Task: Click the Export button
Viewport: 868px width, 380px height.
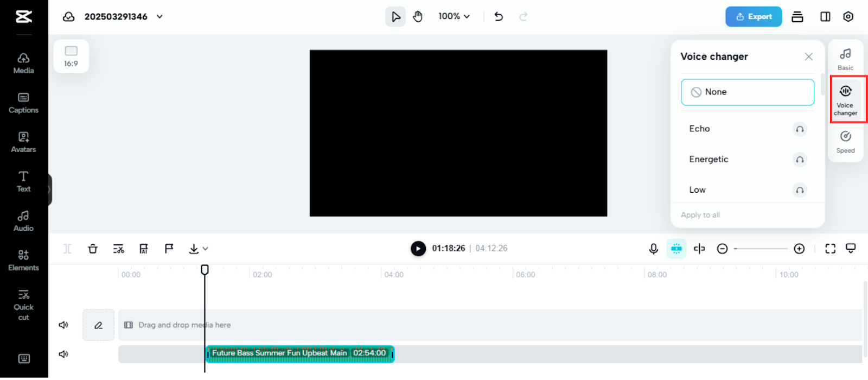Action: [x=754, y=17]
